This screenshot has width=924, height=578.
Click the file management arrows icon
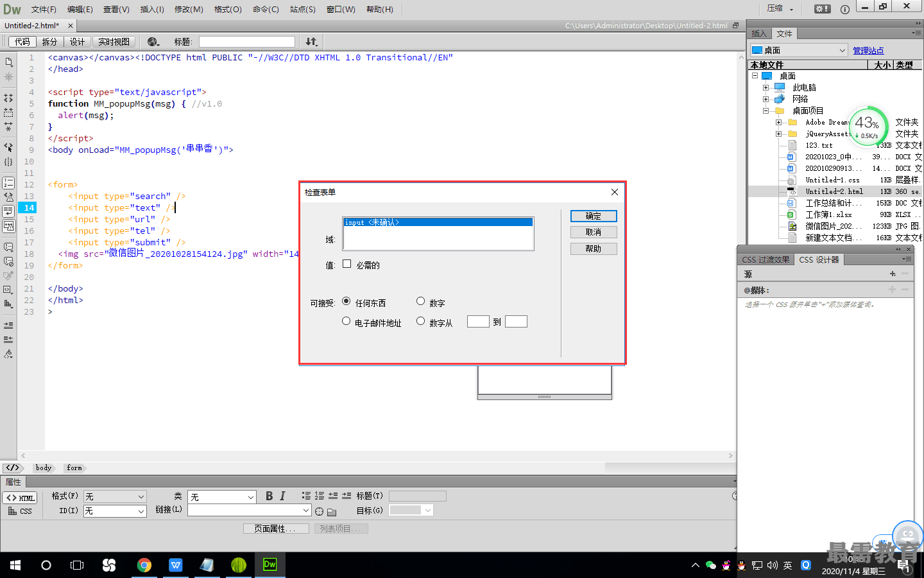coord(311,42)
